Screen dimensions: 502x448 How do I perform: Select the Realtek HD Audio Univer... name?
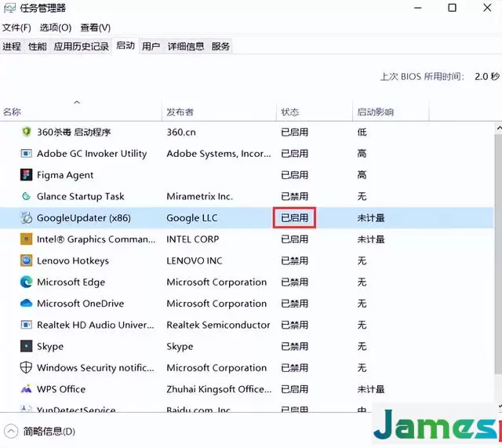pyautogui.click(x=96, y=325)
